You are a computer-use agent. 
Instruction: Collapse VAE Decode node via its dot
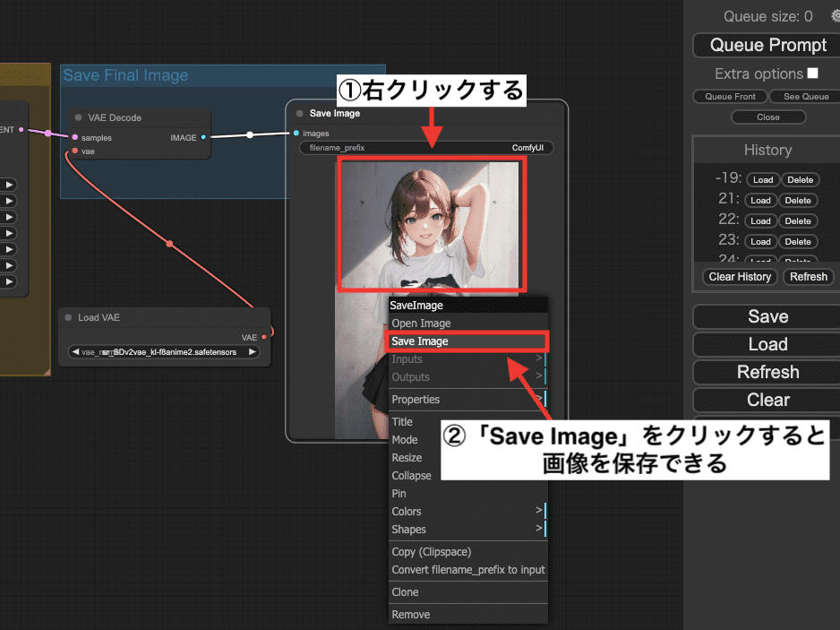pos(78,117)
